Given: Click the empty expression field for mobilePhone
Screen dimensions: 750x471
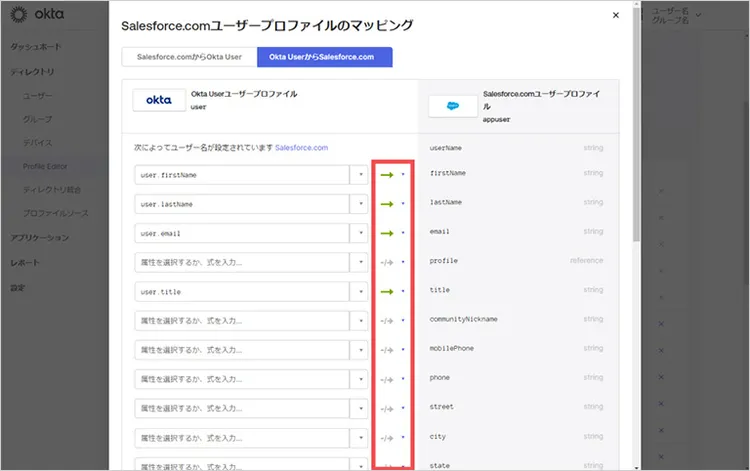Looking at the screenshot, I should click(x=242, y=350).
